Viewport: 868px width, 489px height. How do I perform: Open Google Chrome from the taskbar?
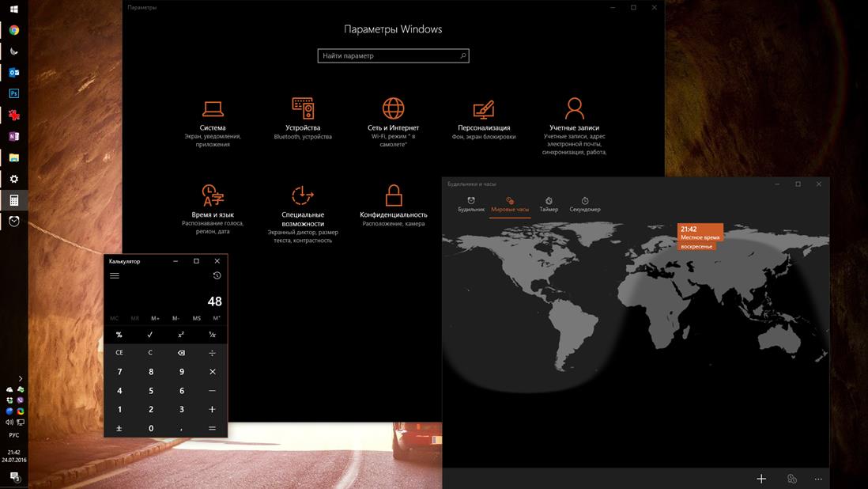14,30
